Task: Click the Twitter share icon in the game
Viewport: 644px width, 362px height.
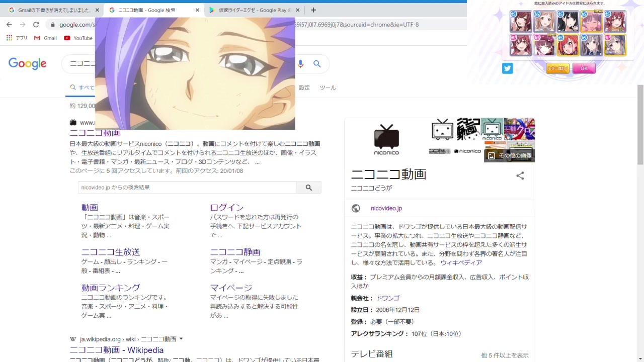Action: 507,68
